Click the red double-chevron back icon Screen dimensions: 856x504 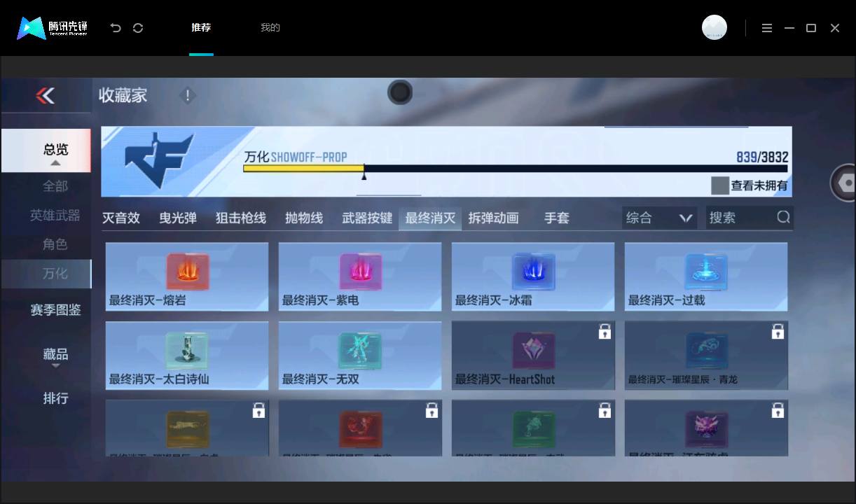coord(46,95)
